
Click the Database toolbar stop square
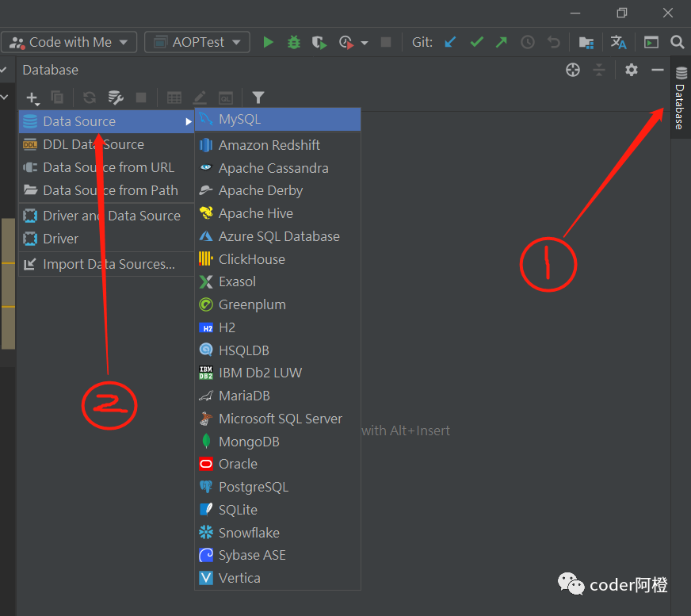point(141,98)
